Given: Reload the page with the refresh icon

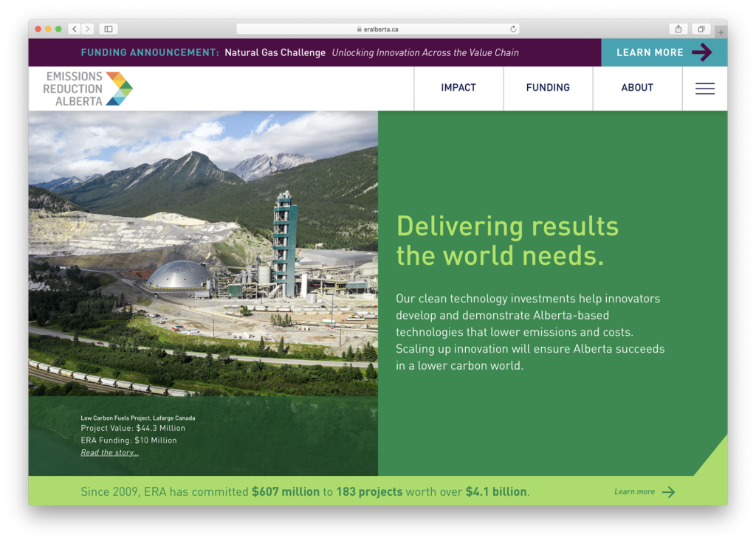Looking at the screenshot, I should (513, 29).
